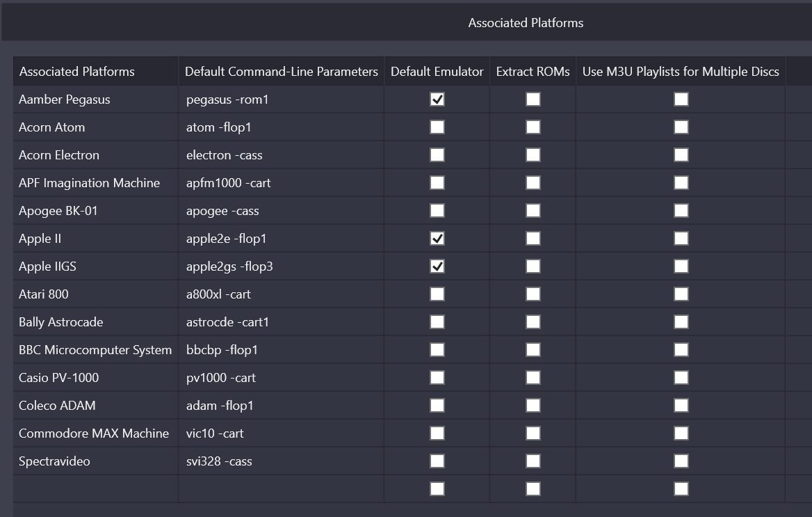This screenshot has width=812, height=517.
Task: Edit the 'adam -flop1' parameter cell
Action: click(x=281, y=406)
